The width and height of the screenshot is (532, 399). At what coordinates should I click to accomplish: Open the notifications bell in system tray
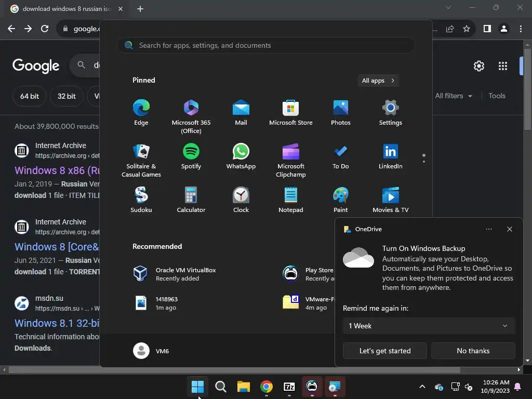coord(518,387)
